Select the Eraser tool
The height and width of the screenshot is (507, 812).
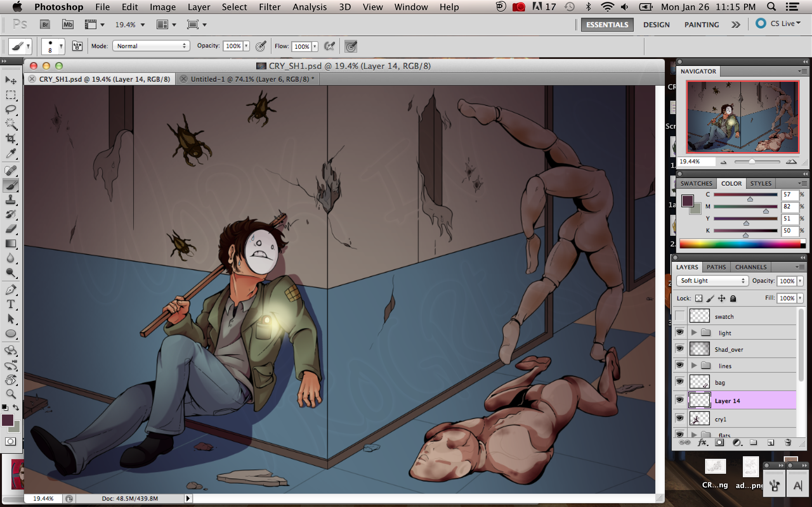click(x=11, y=229)
